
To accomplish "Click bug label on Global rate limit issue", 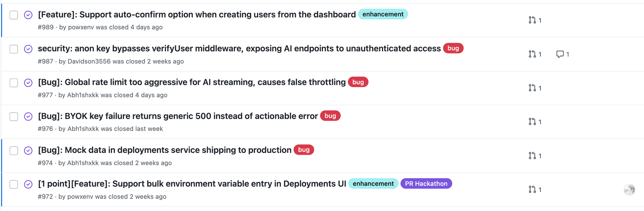I will point(358,82).
